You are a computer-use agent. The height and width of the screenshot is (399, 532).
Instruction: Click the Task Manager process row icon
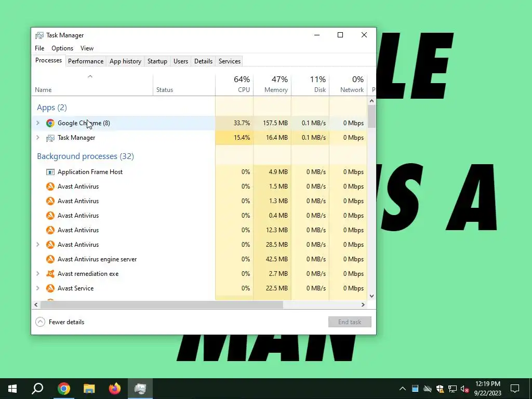tap(50, 138)
